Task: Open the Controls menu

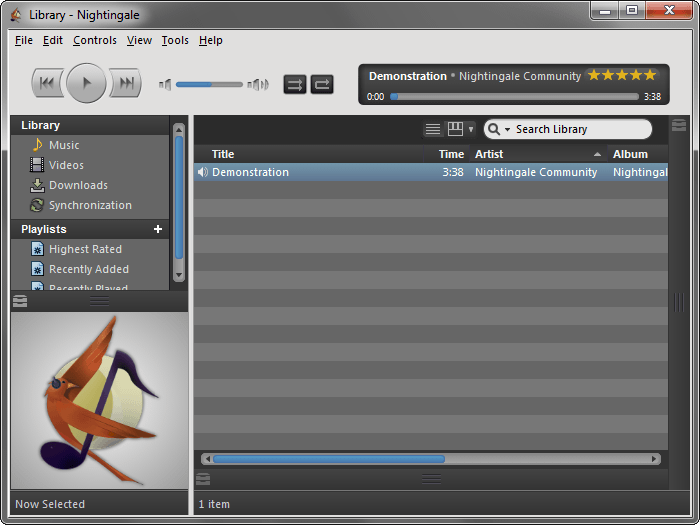Action: tap(95, 40)
